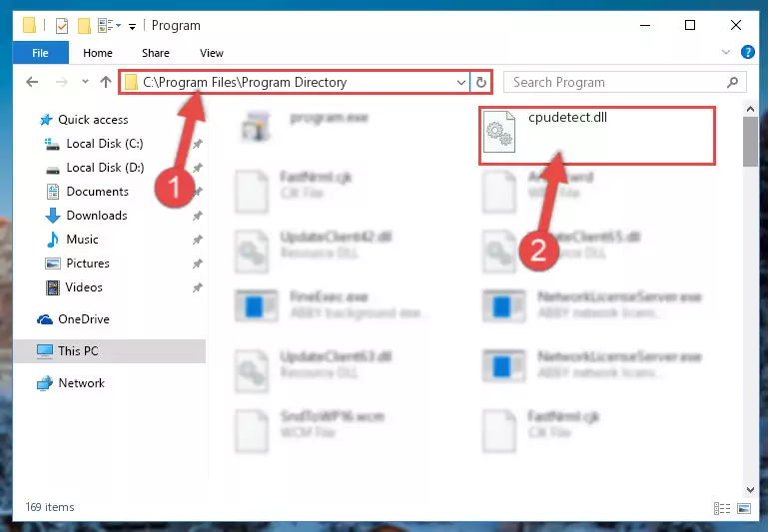The image size is (768, 532).
Task: Click the folder icon in the address bar
Action: (131, 82)
